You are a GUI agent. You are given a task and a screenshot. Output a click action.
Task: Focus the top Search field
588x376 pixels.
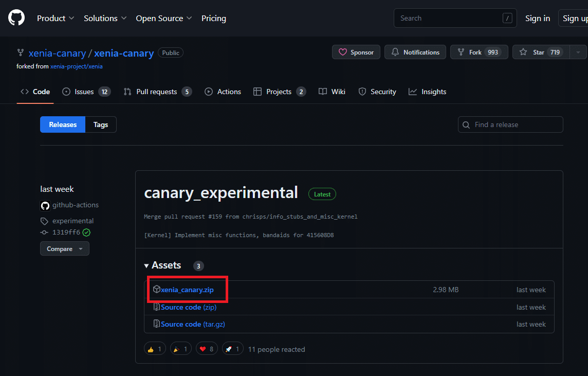pyautogui.click(x=455, y=18)
